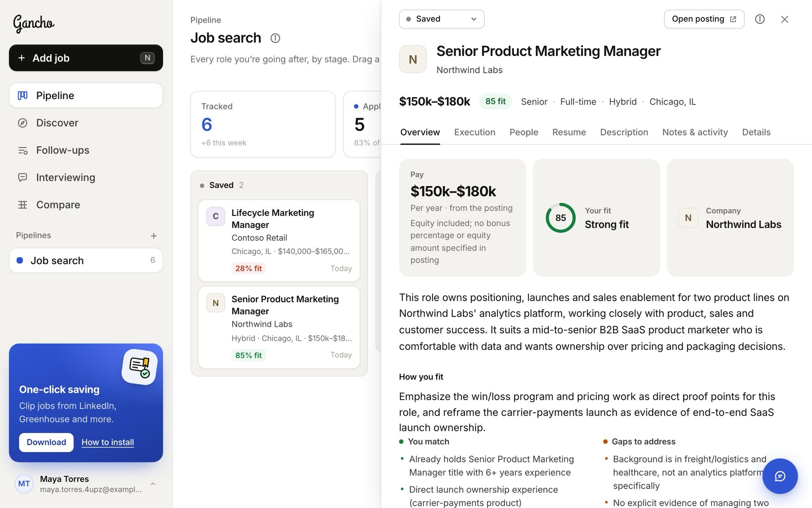Click the +6 this week text
The image size is (812, 508).
224,143
